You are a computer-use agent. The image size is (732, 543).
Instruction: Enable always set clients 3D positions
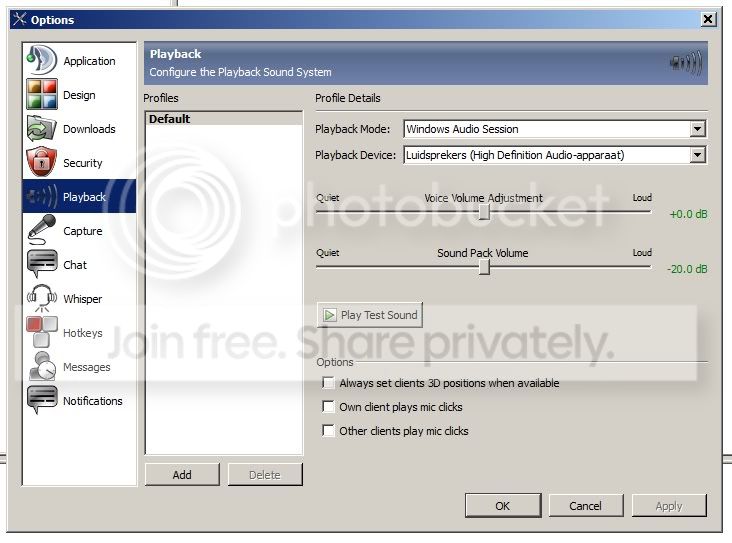pyautogui.click(x=328, y=383)
